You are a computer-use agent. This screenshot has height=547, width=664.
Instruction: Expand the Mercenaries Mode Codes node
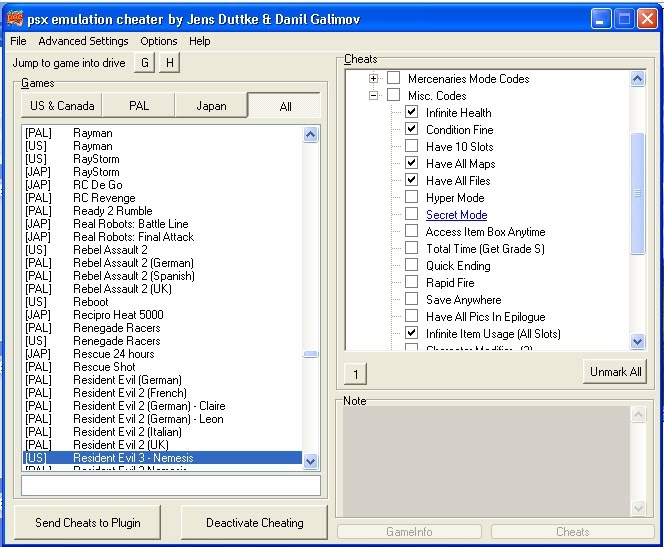pyautogui.click(x=373, y=78)
